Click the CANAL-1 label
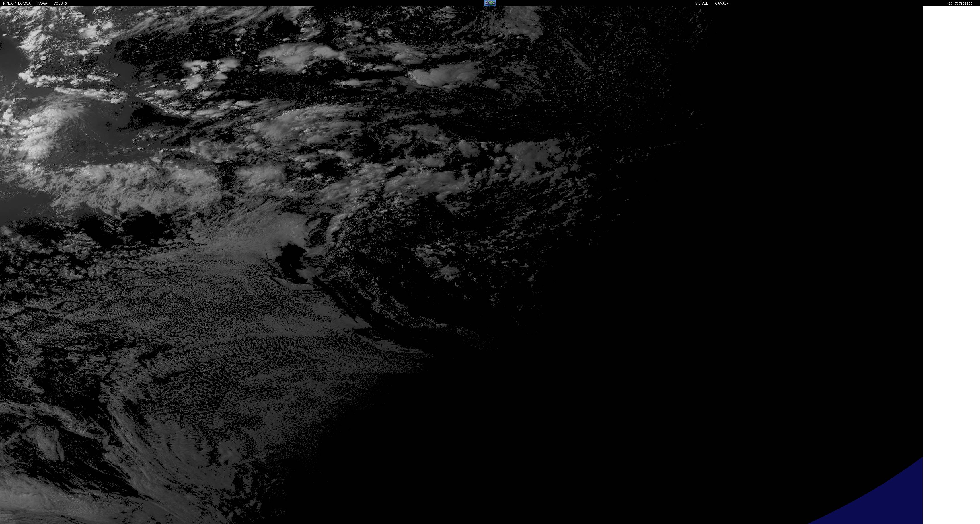The image size is (980, 524). (x=722, y=3)
